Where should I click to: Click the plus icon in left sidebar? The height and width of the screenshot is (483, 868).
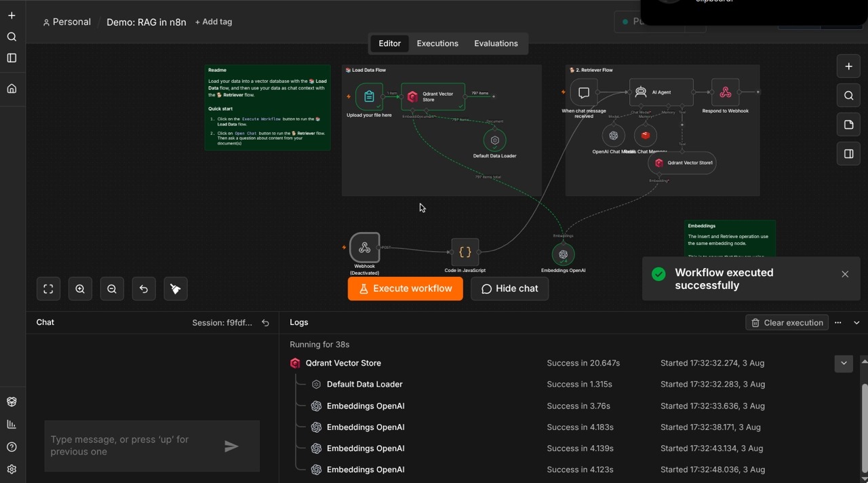pyautogui.click(x=12, y=15)
